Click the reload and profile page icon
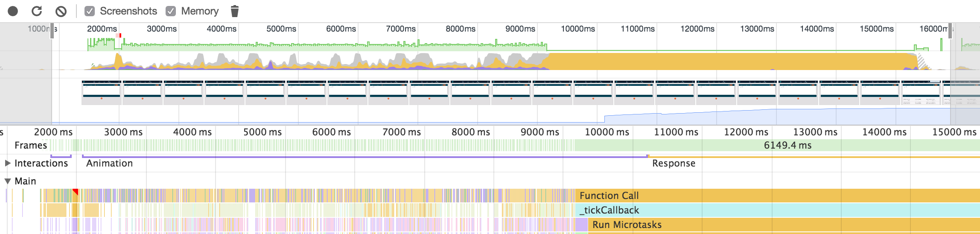Screen dimensions: 980x234 point(37,11)
